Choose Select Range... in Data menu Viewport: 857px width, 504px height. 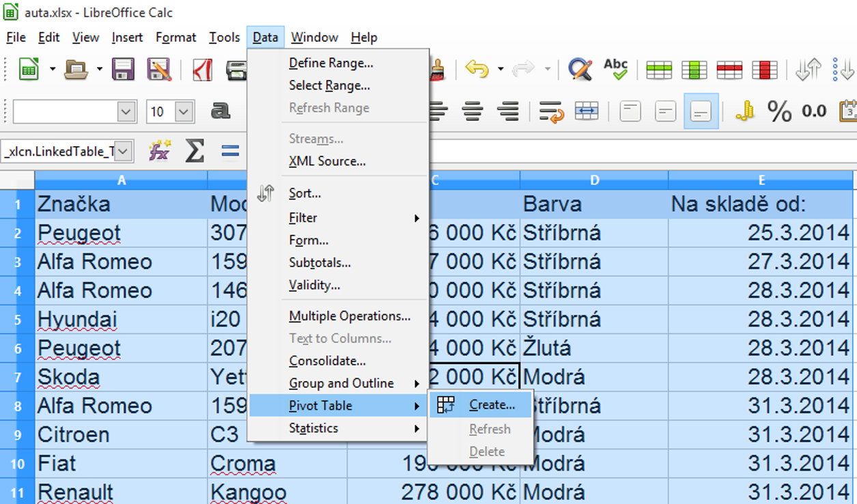(x=338, y=85)
